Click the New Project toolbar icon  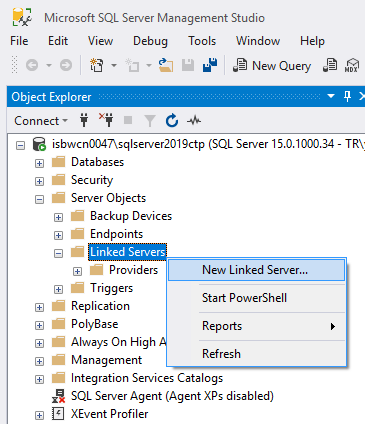click(x=97, y=65)
